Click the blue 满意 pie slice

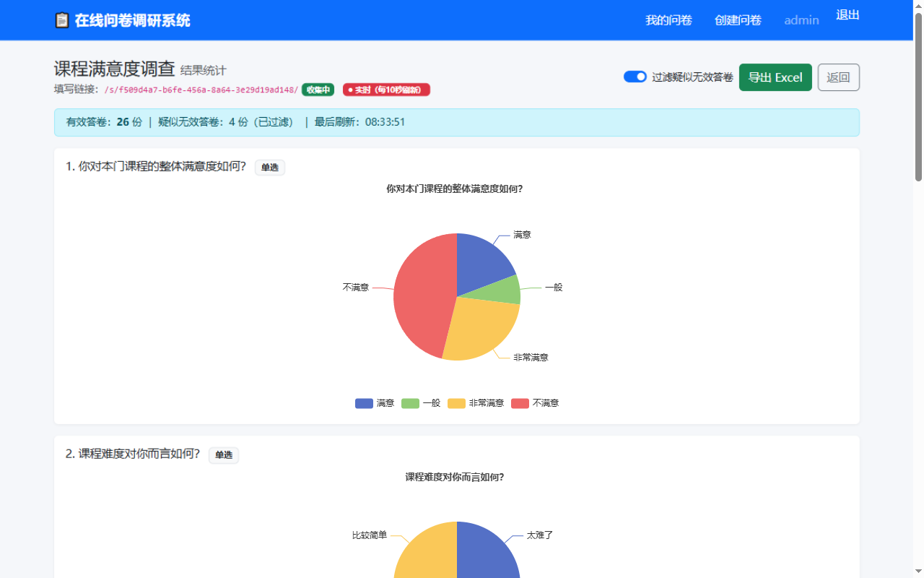pyautogui.click(x=482, y=264)
